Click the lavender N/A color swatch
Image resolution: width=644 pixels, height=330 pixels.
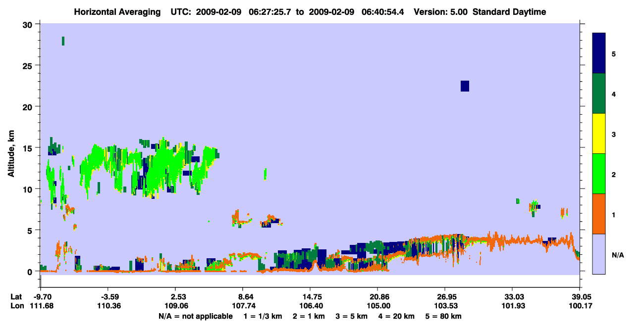pos(599,254)
